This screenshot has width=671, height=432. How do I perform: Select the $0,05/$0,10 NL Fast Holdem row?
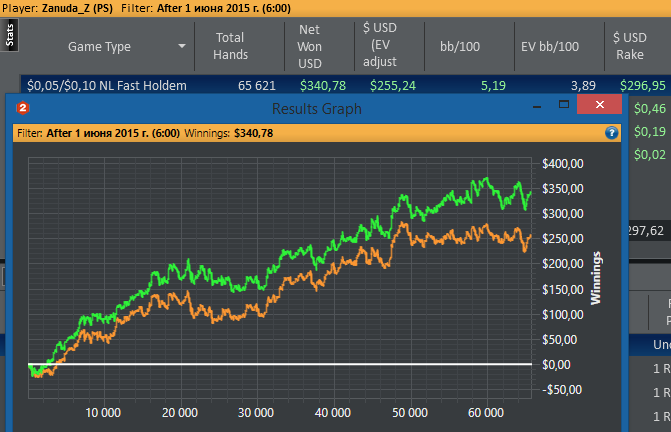(346, 86)
